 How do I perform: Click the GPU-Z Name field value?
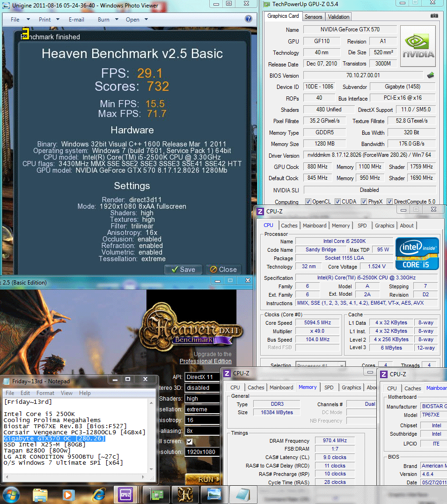click(x=350, y=29)
